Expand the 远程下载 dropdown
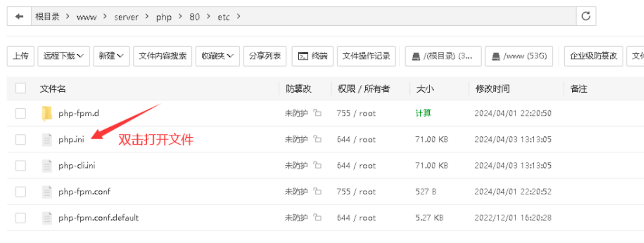 pos(63,56)
